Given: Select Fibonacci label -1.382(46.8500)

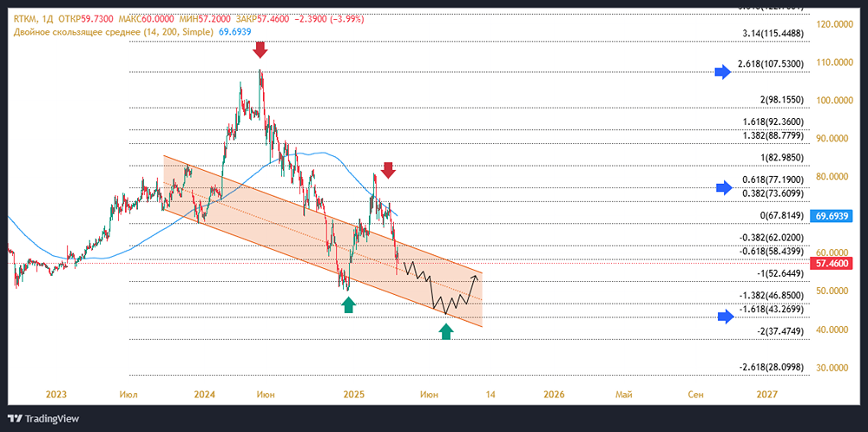Looking at the screenshot, I should (x=772, y=296).
